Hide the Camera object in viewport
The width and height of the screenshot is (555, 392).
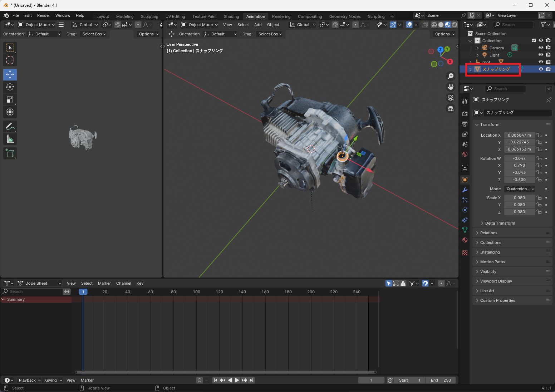point(541,48)
